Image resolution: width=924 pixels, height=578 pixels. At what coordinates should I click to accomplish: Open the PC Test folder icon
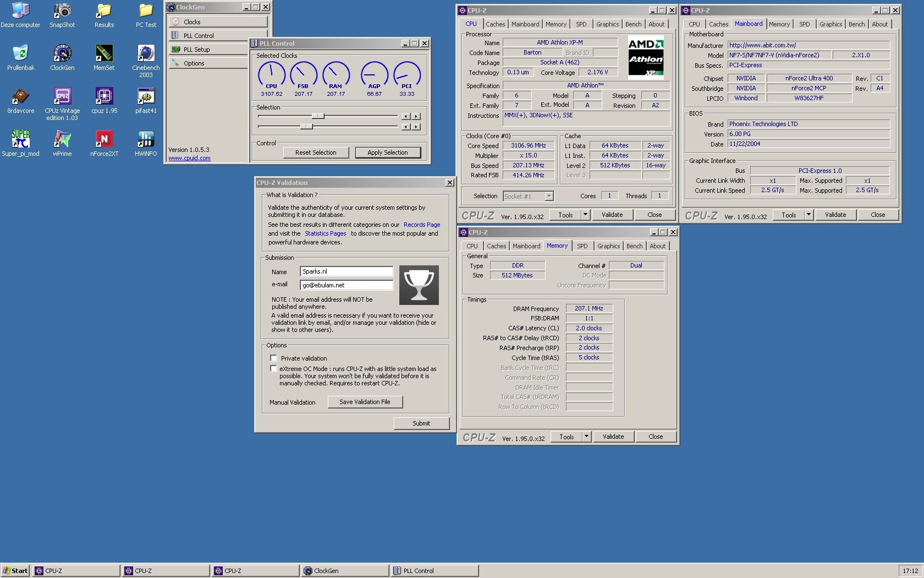146,15
